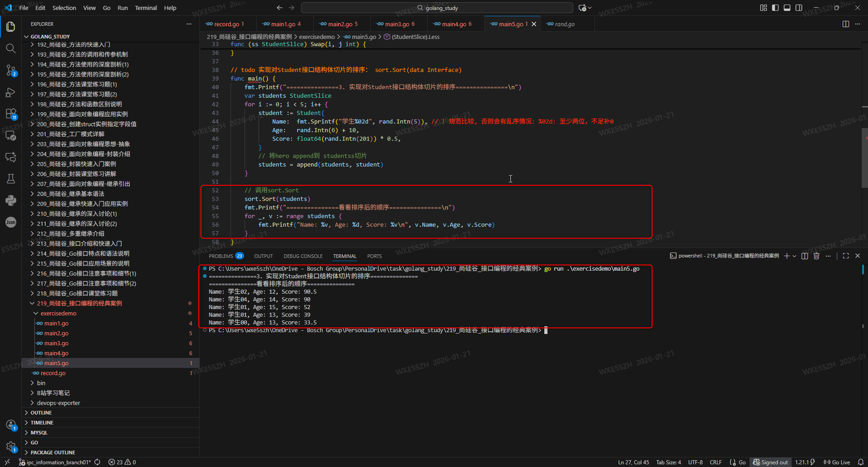Viewport: 868px width, 467px height.
Task: Open the Extensions view
Action: click(11, 114)
